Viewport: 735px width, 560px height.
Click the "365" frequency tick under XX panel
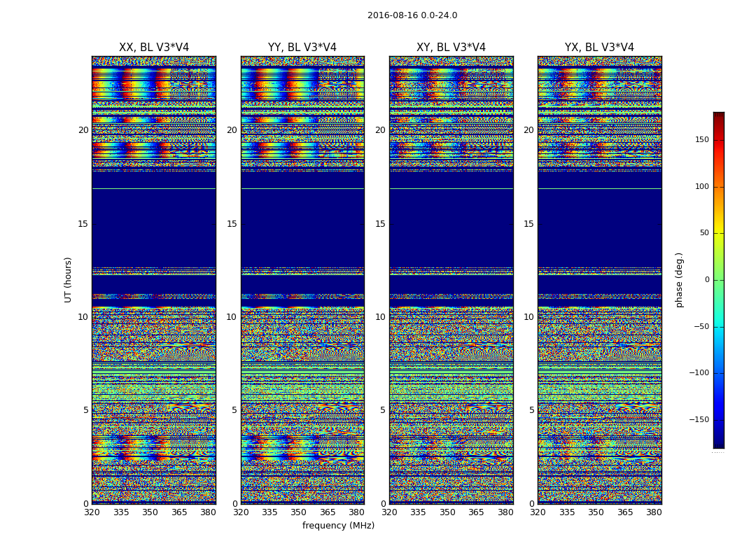tap(179, 512)
